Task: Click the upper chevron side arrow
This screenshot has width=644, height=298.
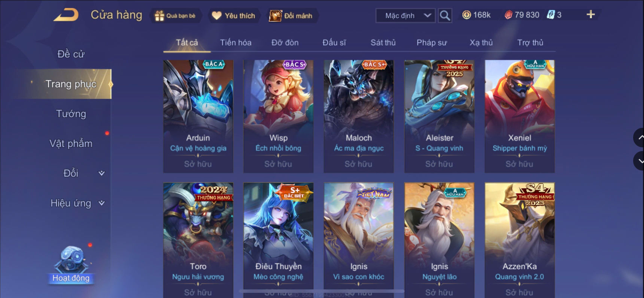Action: click(639, 138)
